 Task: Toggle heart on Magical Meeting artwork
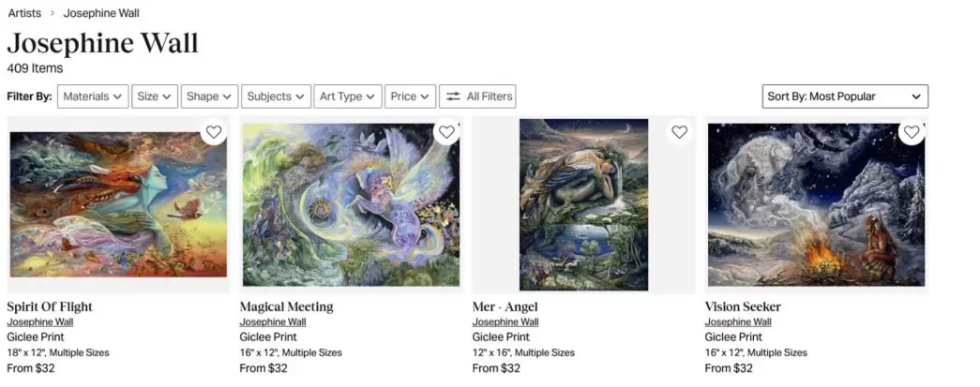click(x=446, y=132)
